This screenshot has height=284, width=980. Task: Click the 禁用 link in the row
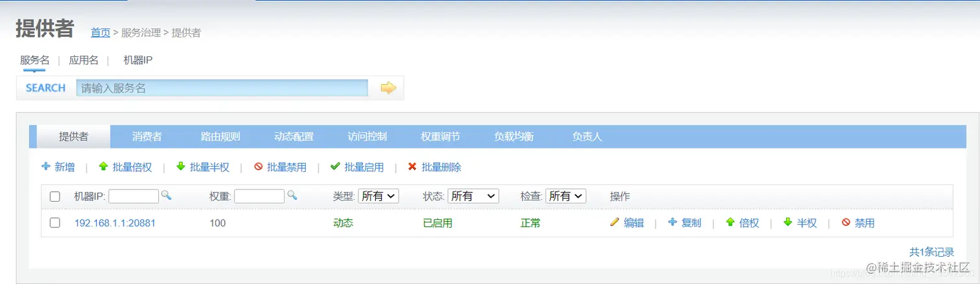click(865, 223)
